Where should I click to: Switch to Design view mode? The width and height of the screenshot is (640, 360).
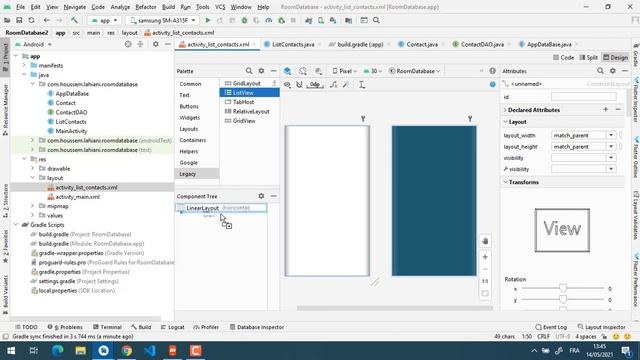coord(616,58)
